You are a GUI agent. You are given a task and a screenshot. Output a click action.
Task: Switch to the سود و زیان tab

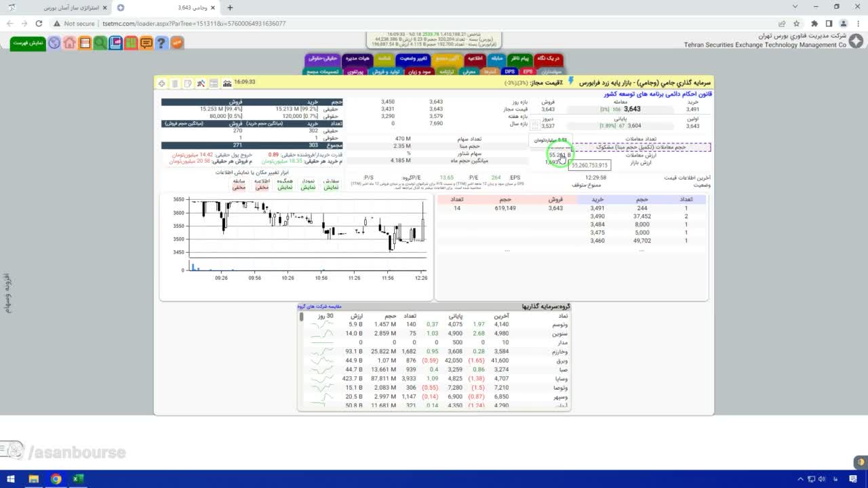(420, 71)
